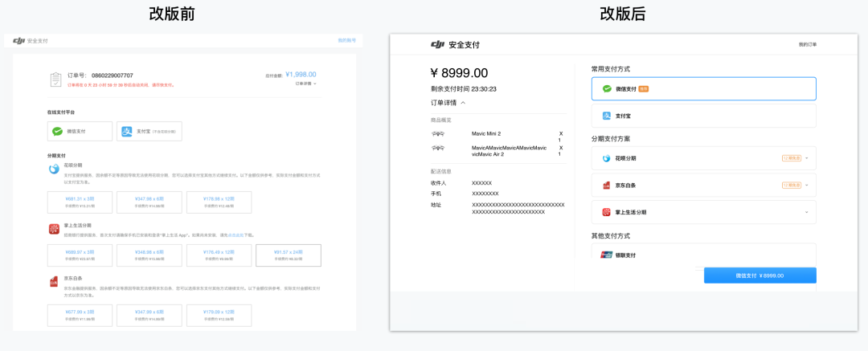
Task: Expand 订单详情 dropdown under ¥1,998.00
Action: [306, 84]
